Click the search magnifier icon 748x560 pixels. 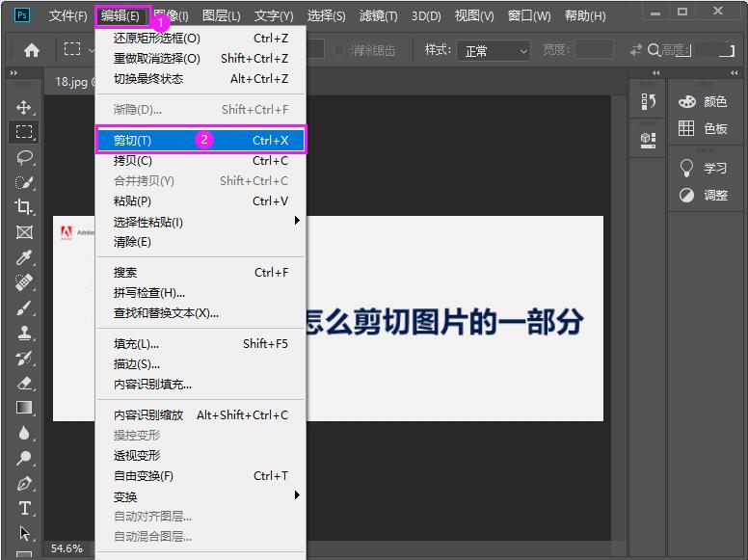click(654, 49)
